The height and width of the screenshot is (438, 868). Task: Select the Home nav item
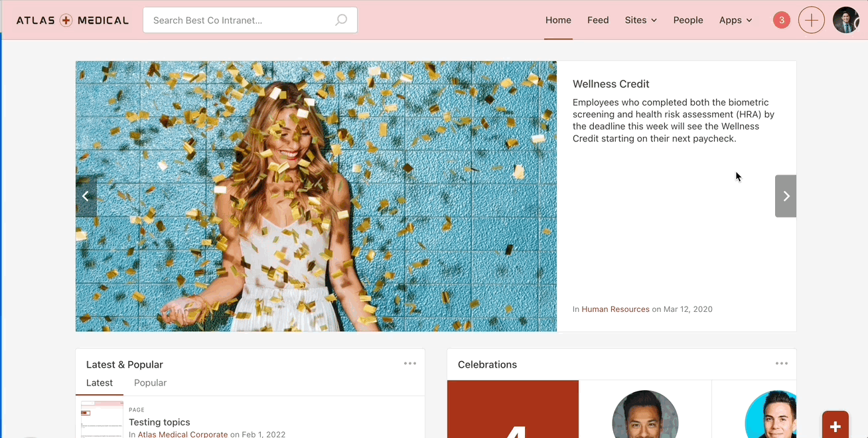(x=558, y=21)
